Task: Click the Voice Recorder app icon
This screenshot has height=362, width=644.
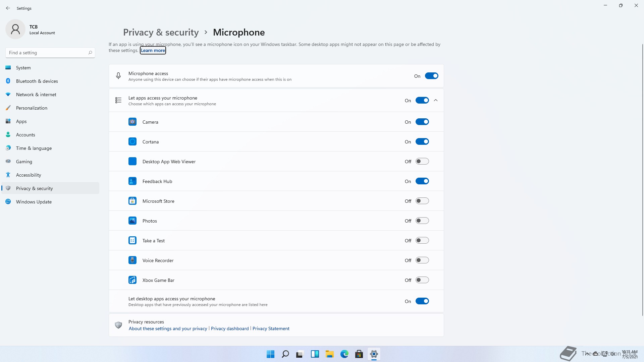Action: (x=132, y=260)
